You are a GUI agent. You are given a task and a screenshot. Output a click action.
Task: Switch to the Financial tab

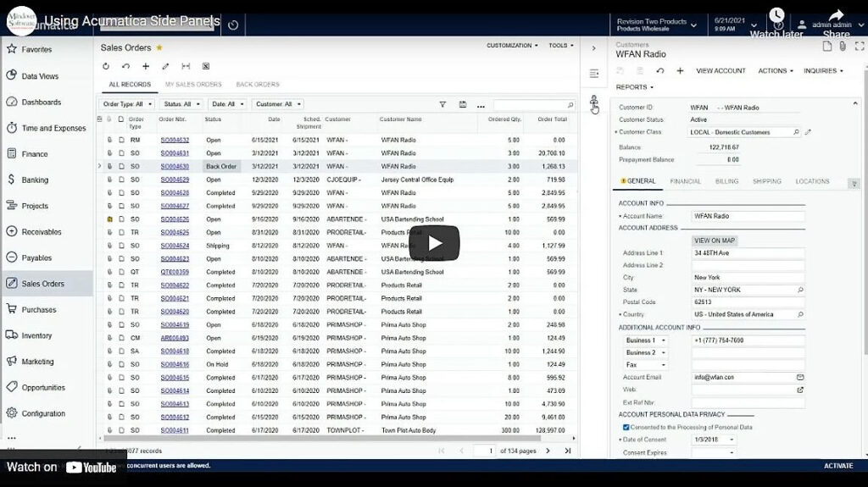[685, 181]
